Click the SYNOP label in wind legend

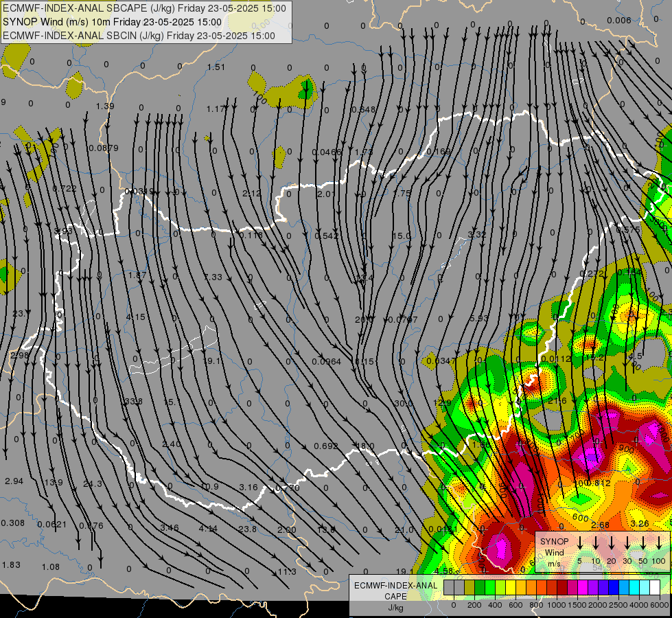(x=554, y=541)
